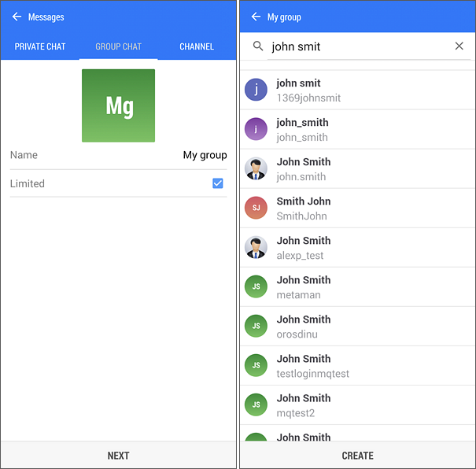476x469 pixels.
Task: Select purple avatar of john_smith
Action: click(x=256, y=129)
